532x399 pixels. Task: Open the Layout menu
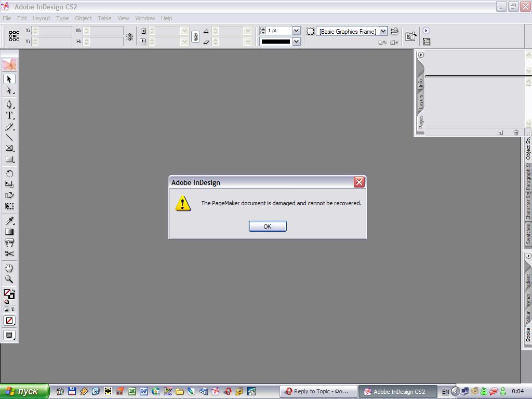pos(42,18)
